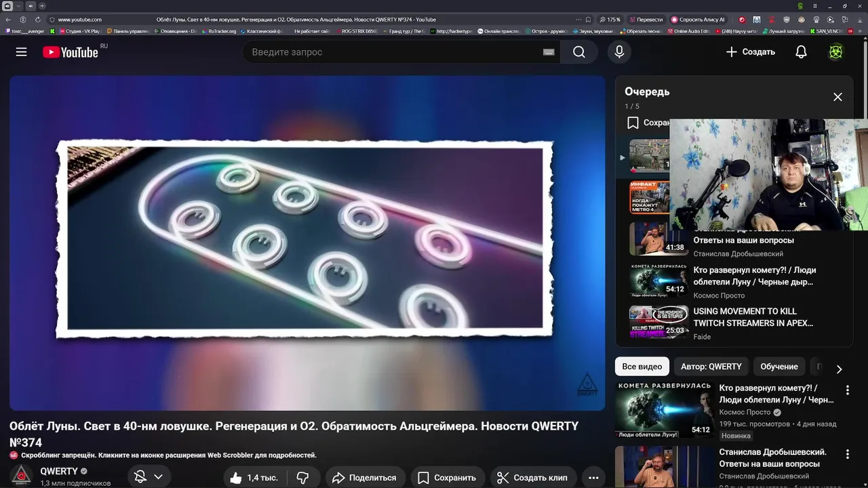Open options for 'Кто развернул комету' recommendation
Screen dimensions: 868x488
(x=847, y=390)
